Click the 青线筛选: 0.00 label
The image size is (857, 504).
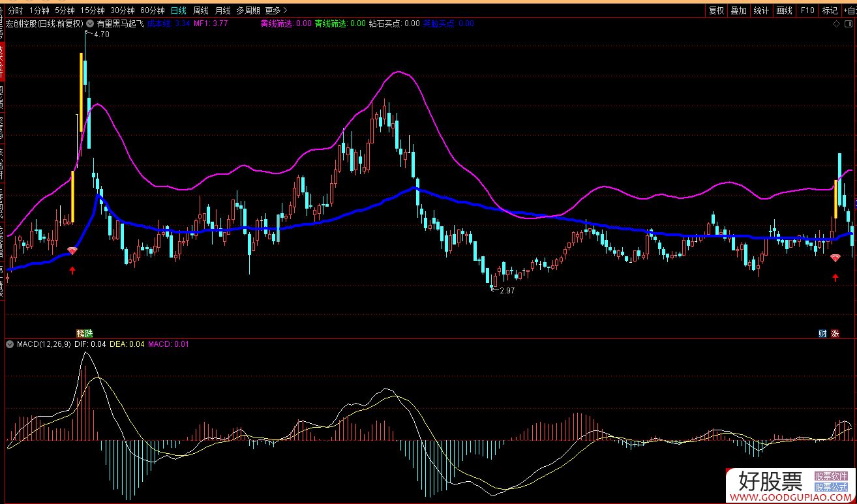[340, 23]
